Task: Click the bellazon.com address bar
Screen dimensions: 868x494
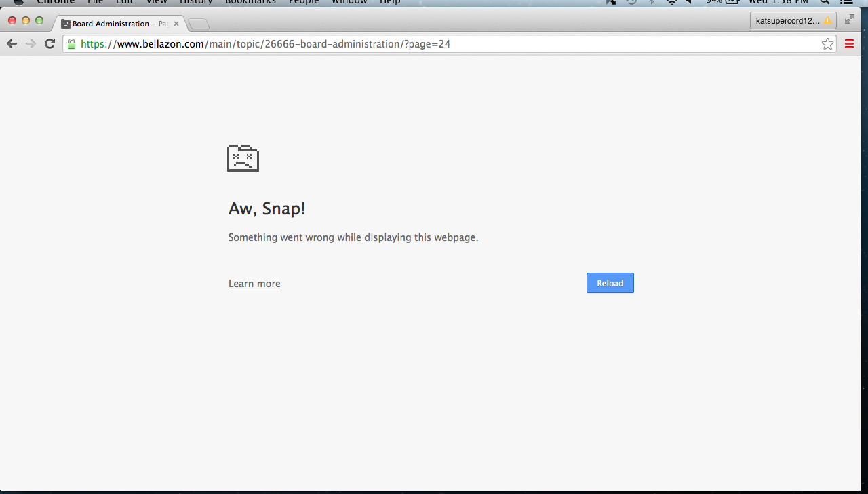Action: pos(407,44)
